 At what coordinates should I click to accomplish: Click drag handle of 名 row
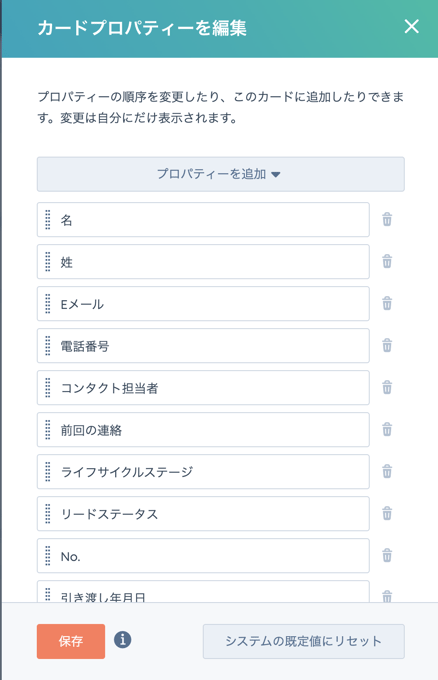point(48,219)
